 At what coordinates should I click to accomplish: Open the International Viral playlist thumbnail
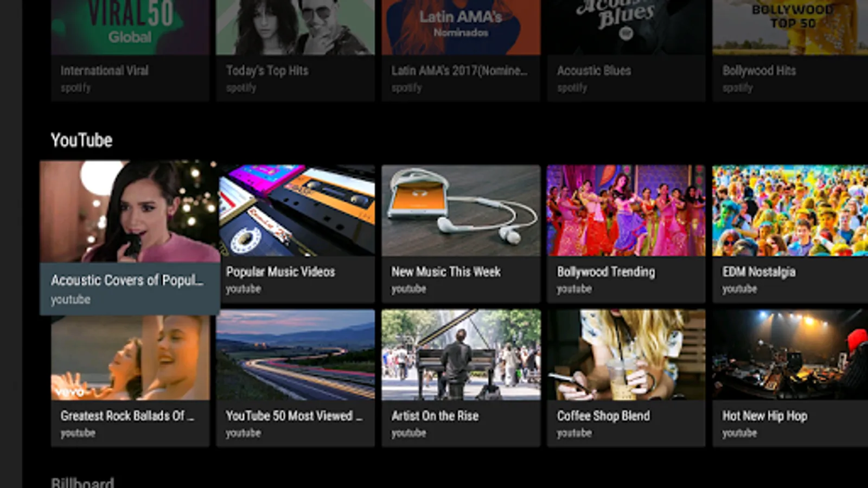tap(130, 27)
